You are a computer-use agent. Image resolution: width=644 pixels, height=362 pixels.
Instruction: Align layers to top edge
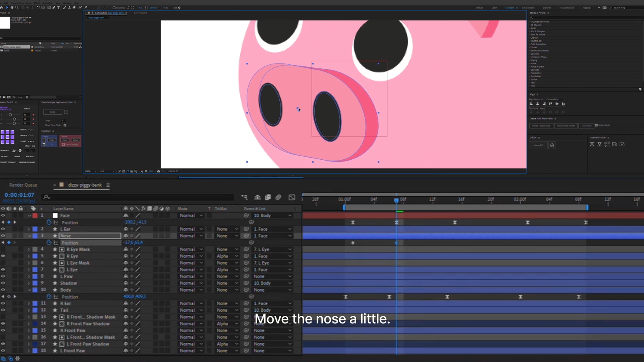pyautogui.click(x=550, y=104)
